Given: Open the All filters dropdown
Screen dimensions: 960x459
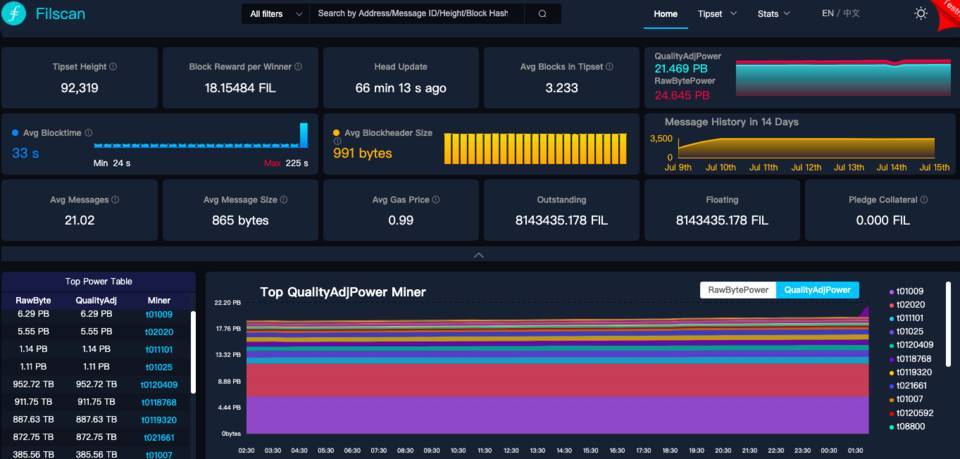Looking at the screenshot, I should coord(272,14).
